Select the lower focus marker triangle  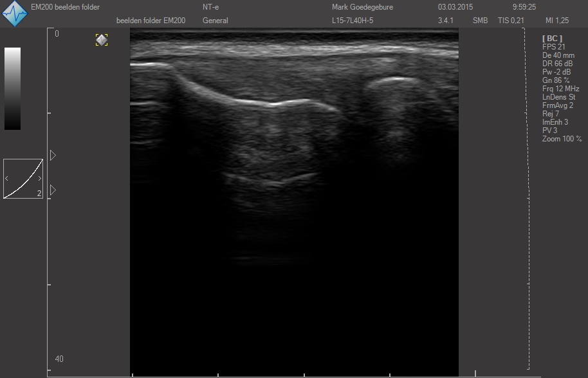click(53, 190)
